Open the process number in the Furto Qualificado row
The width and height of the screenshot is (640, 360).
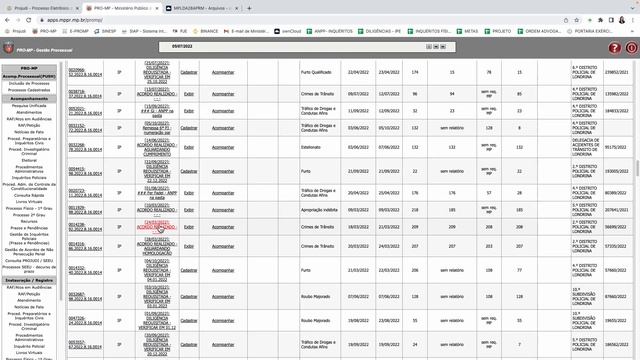(85, 72)
